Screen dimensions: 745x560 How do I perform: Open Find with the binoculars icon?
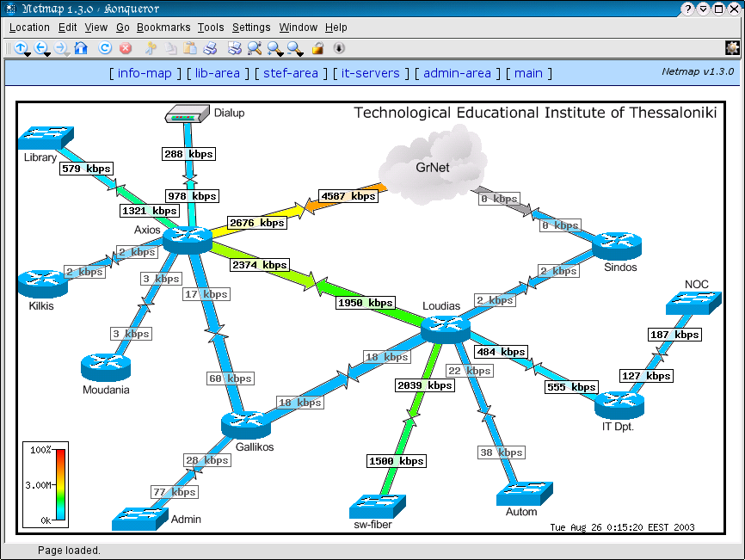[255, 48]
